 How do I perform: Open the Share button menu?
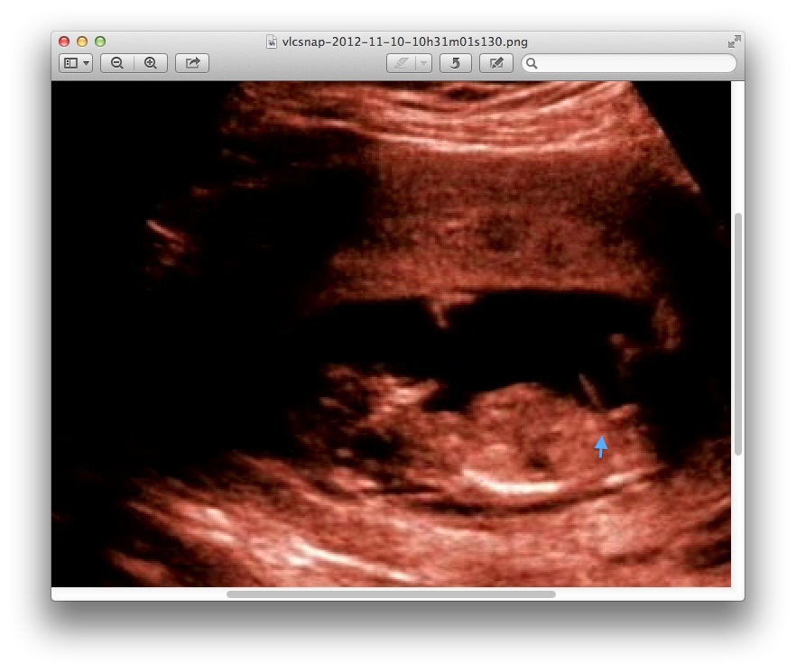pyautogui.click(x=192, y=63)
